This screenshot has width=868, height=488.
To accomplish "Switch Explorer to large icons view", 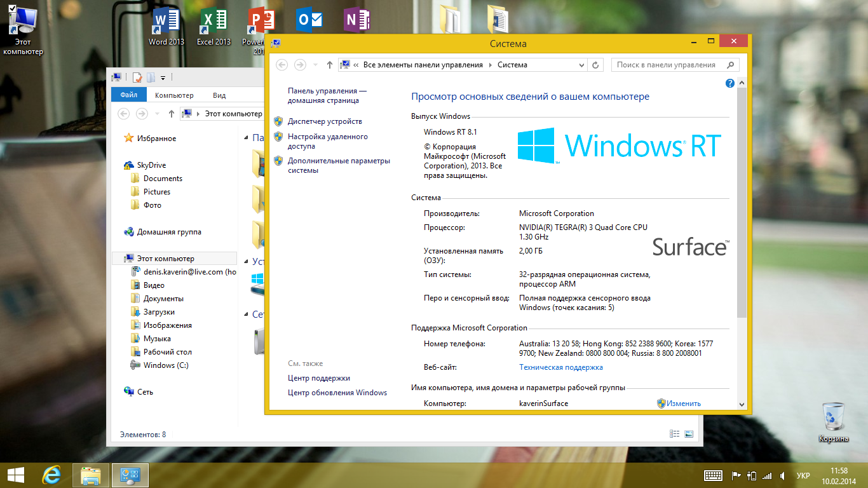I will click(x=689, y=434).
